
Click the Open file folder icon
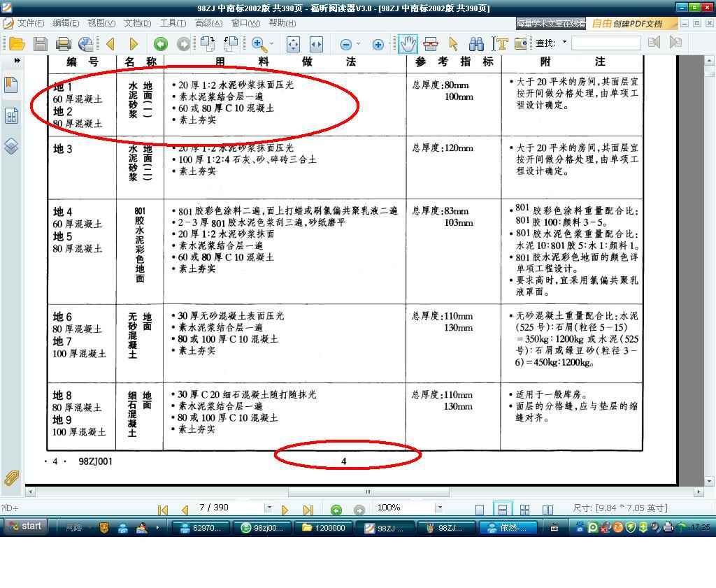17,44
